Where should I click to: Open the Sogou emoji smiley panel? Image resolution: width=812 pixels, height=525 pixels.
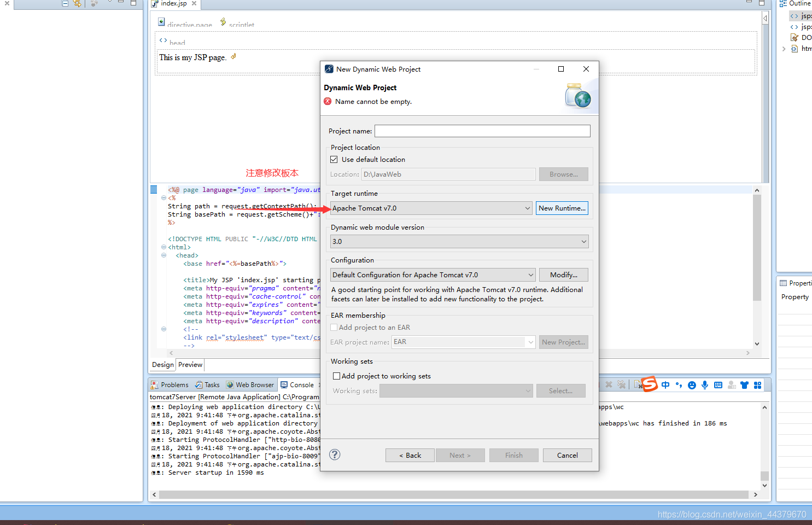click(692, 385)
